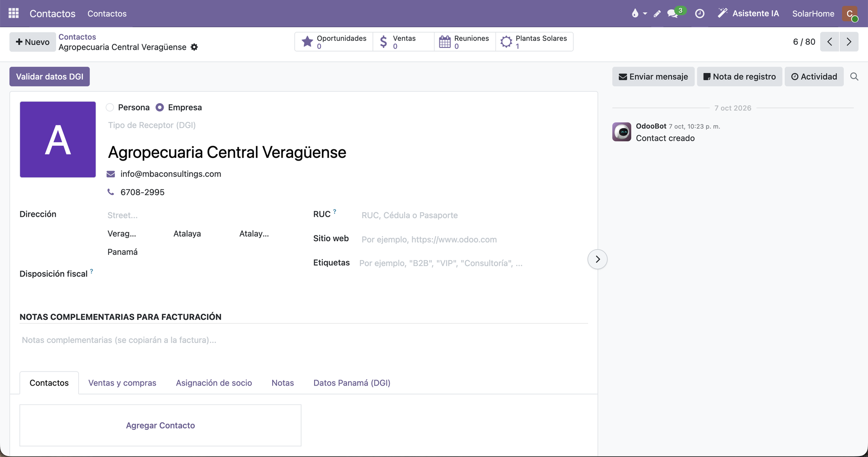Click the Actividad button

point(814,76)
